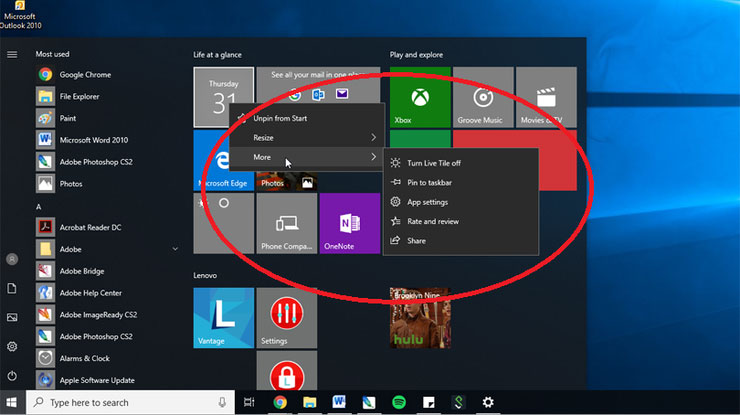
Task: Choose Pin to taskbar
Action: point(461,182)
